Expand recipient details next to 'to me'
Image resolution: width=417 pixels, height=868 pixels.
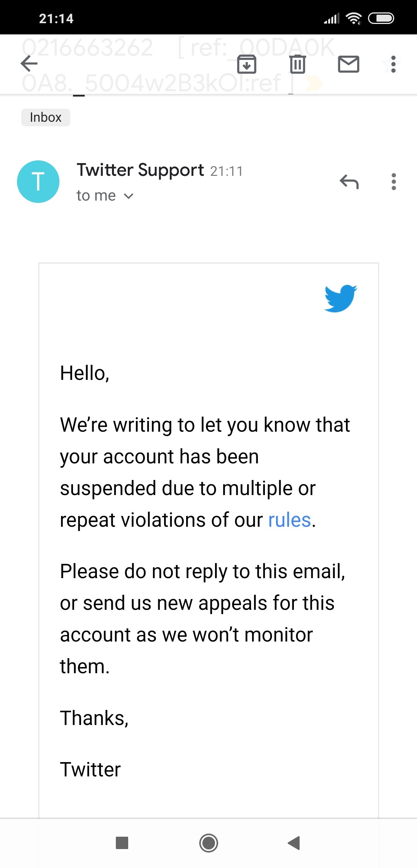129,196
